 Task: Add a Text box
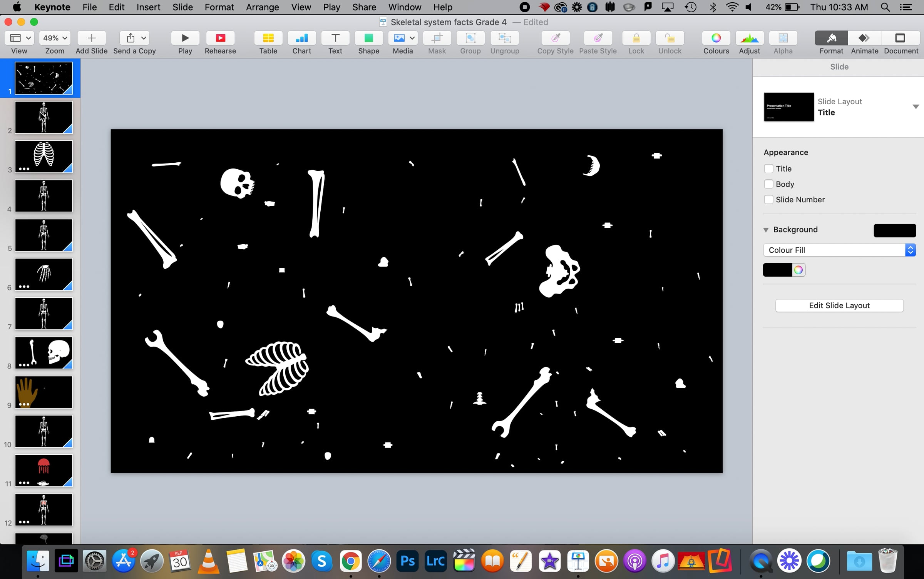335,38
